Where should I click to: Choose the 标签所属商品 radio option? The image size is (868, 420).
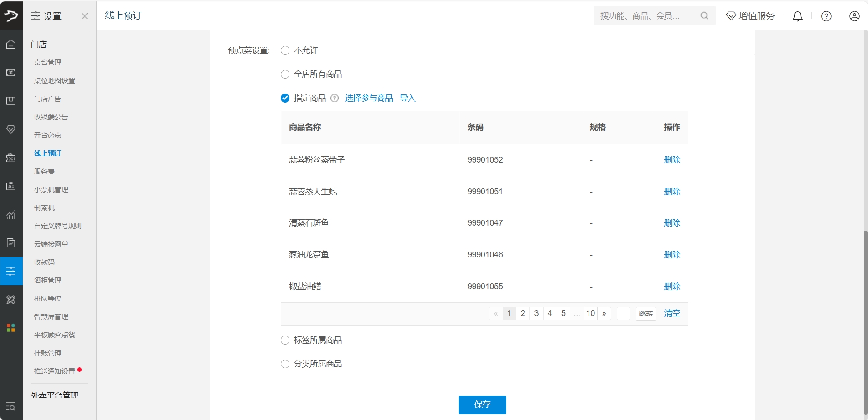tap(285, 340)
